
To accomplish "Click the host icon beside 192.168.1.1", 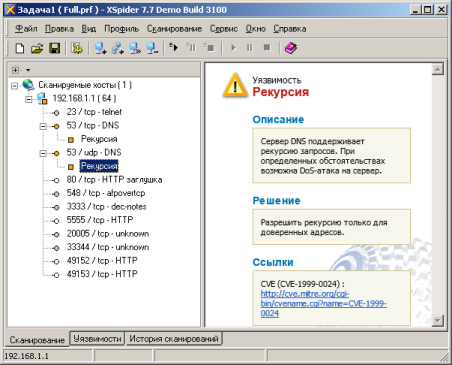I will pos(42,98).
